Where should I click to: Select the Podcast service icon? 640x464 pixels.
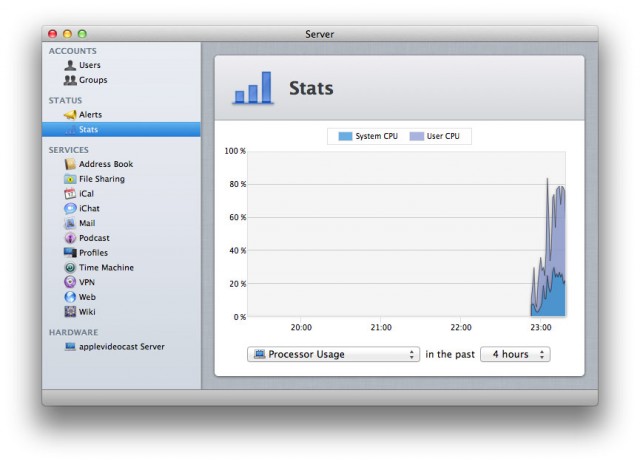(x=70, y=238)
